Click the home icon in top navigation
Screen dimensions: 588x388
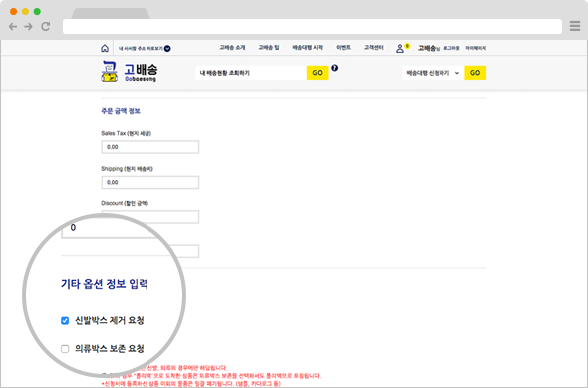105,48
